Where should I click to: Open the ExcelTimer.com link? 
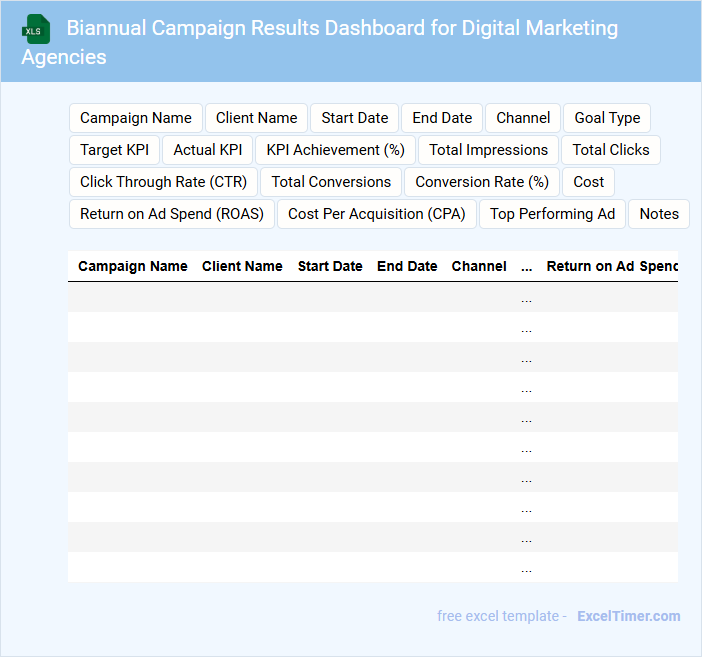click(629, 616)
